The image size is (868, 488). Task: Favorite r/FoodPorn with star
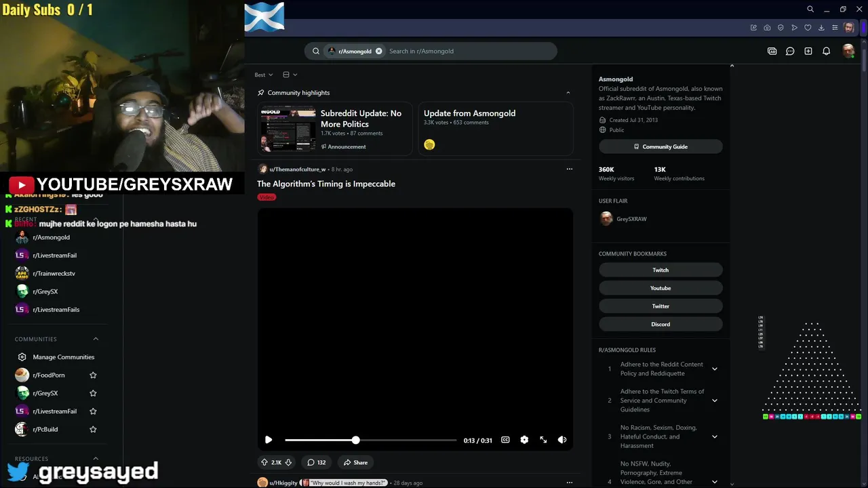tap(93, 375)
